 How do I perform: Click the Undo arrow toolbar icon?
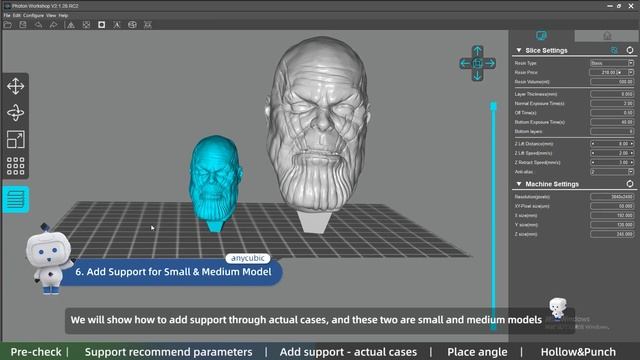coord(38,25)
